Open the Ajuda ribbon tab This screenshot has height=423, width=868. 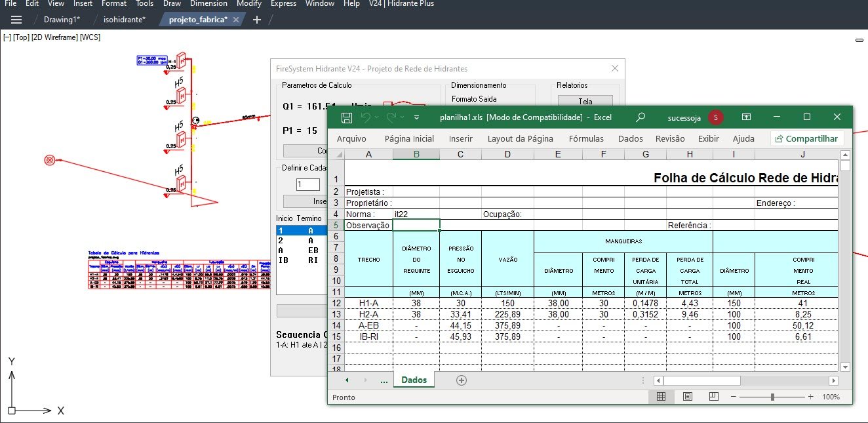(x=743, y=138)
